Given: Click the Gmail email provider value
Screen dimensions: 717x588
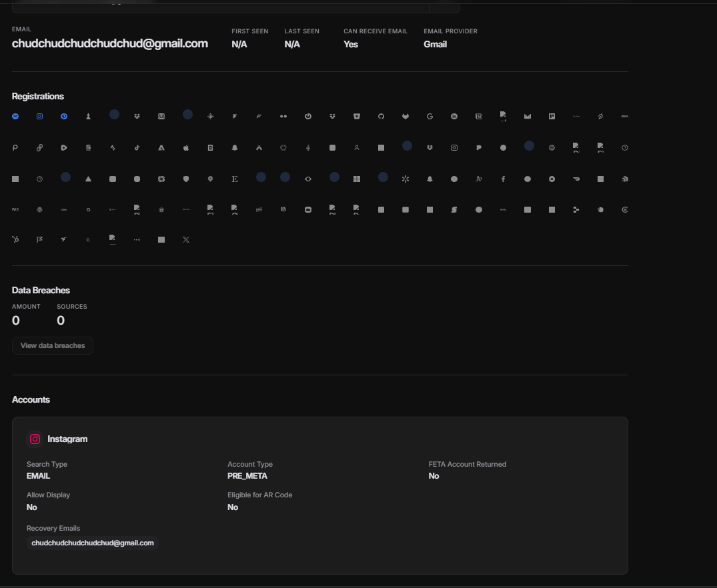Looking at the screenshot, I should click(x=436, y=45).
